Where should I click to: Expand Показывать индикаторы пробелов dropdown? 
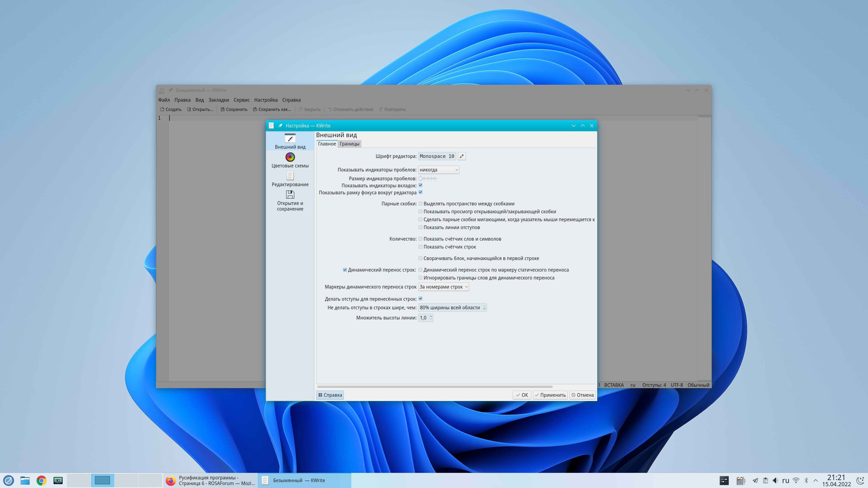click(438, 170)
